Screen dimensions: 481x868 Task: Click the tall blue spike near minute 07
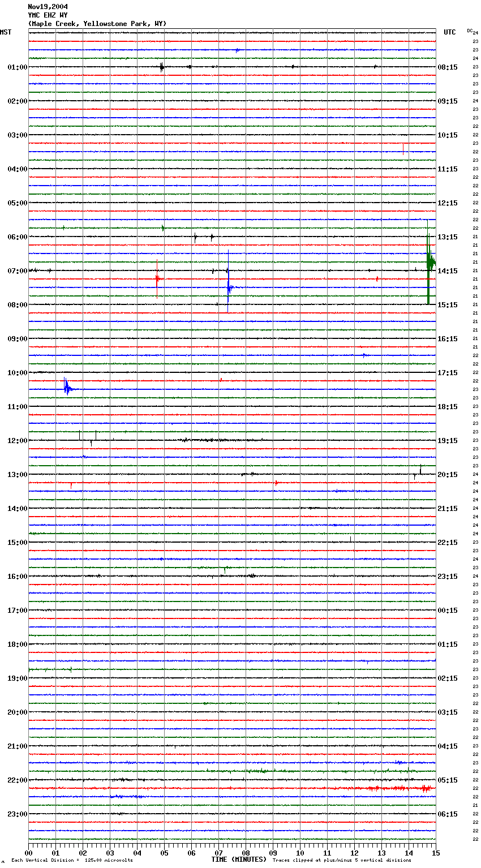[x=228, y=283]
